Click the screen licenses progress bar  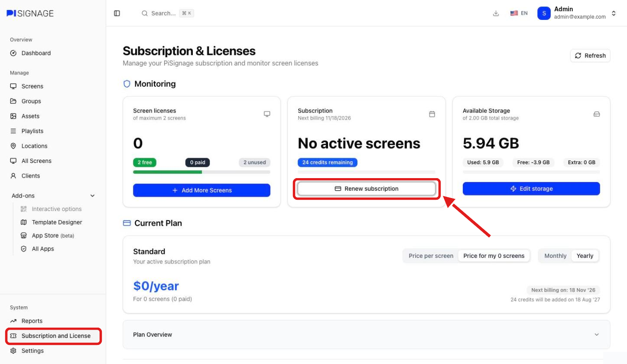point(201,172)
